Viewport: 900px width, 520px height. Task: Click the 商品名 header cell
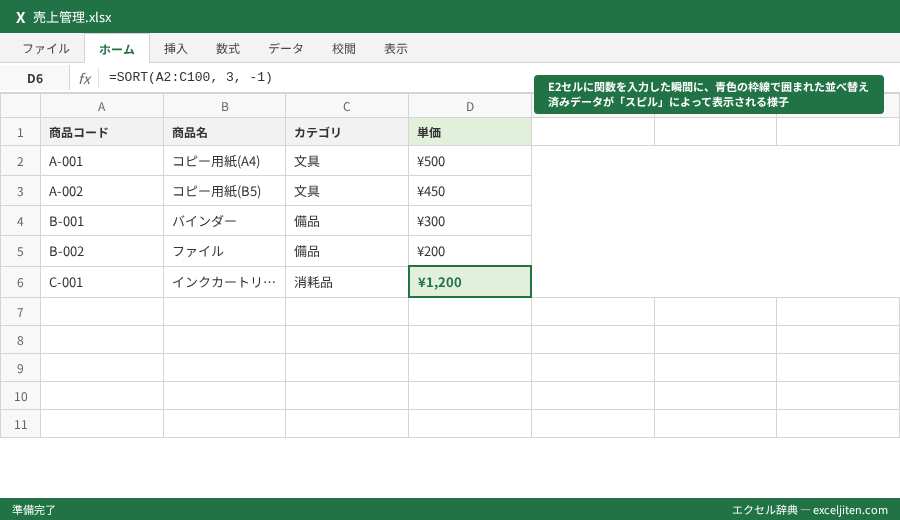click(224, 132)
